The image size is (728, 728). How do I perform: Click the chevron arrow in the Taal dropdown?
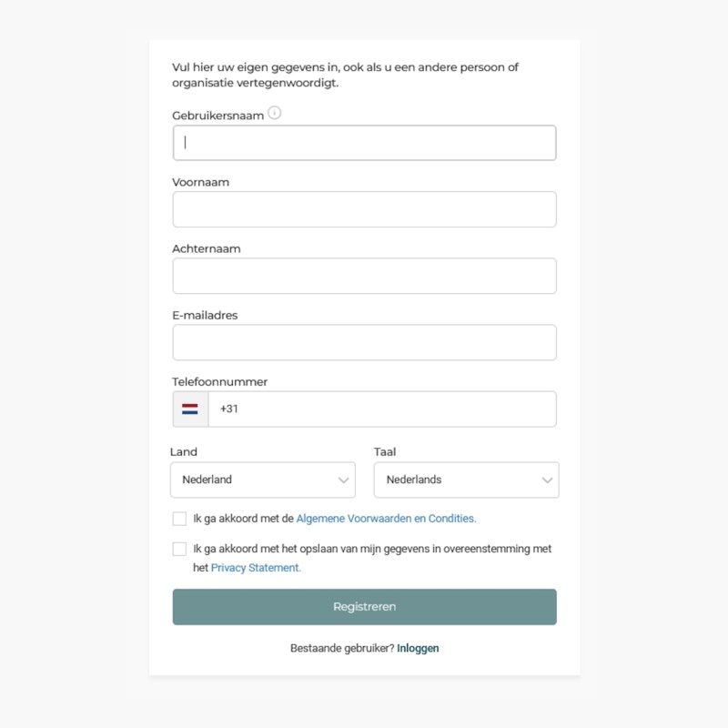(548, 480)
